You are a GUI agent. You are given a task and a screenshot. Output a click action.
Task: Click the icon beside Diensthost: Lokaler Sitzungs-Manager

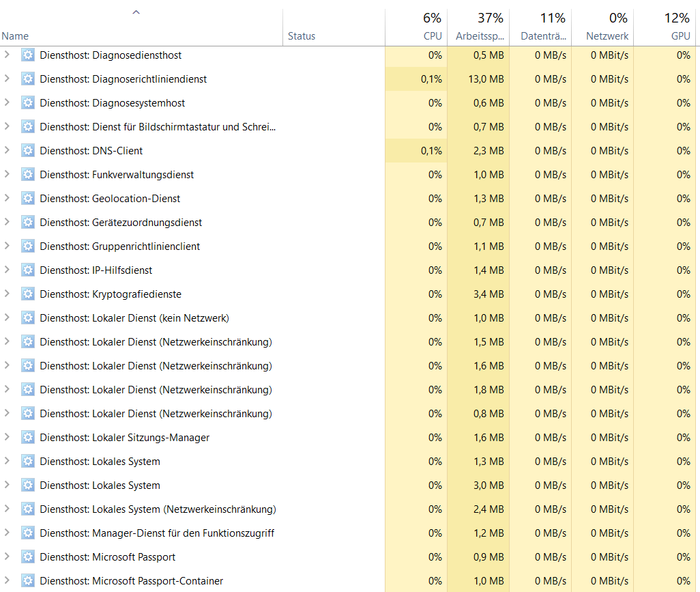pyautogui.click(x=28, y=438)
